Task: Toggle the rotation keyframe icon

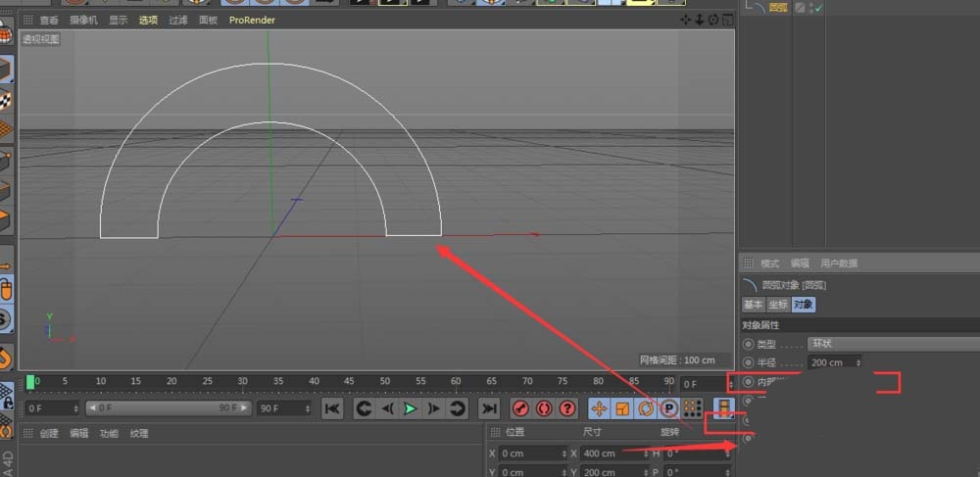Action: (645, 408)
